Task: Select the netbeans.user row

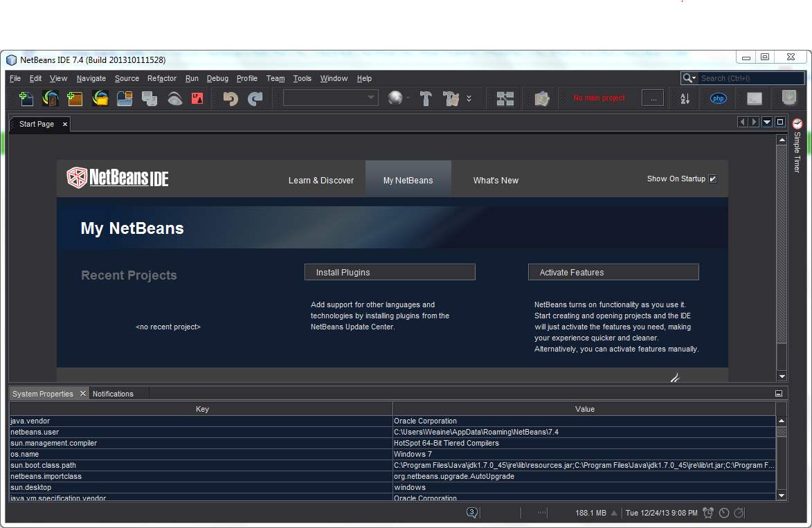Action: [393, 432]
